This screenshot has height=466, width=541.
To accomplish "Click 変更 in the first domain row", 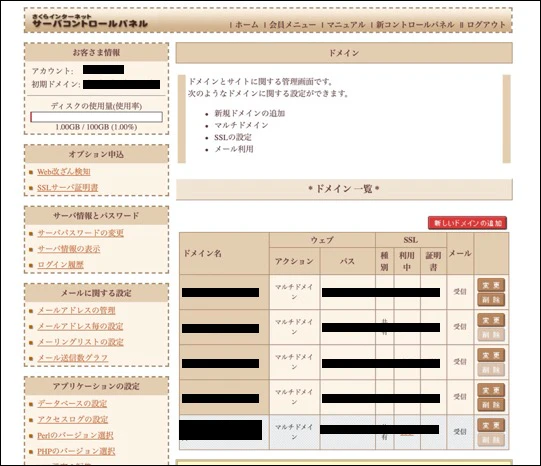I will coord(491,285).
